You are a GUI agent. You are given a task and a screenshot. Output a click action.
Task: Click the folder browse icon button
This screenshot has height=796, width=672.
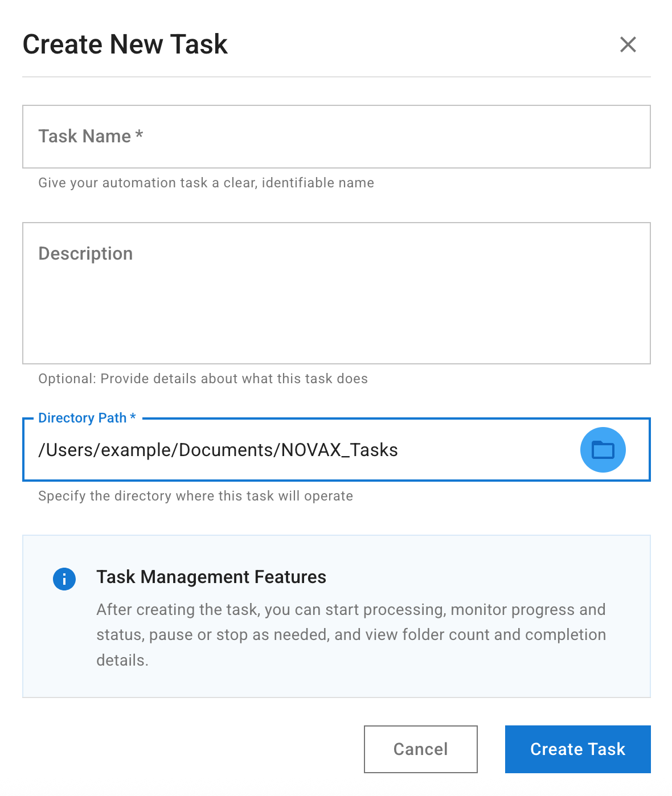point(603,450)
